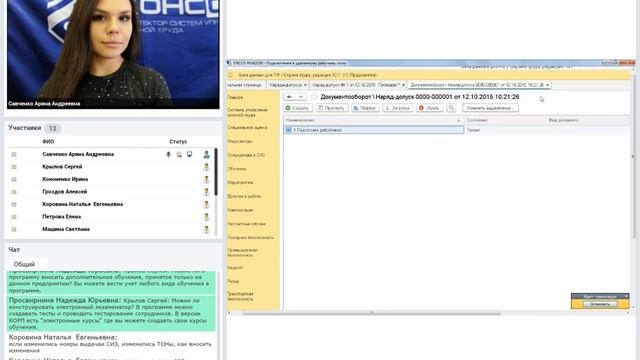The image size is (640, 360).
Task: Click the forward arrow in the 1C document header
Action: tap(301, 97)
